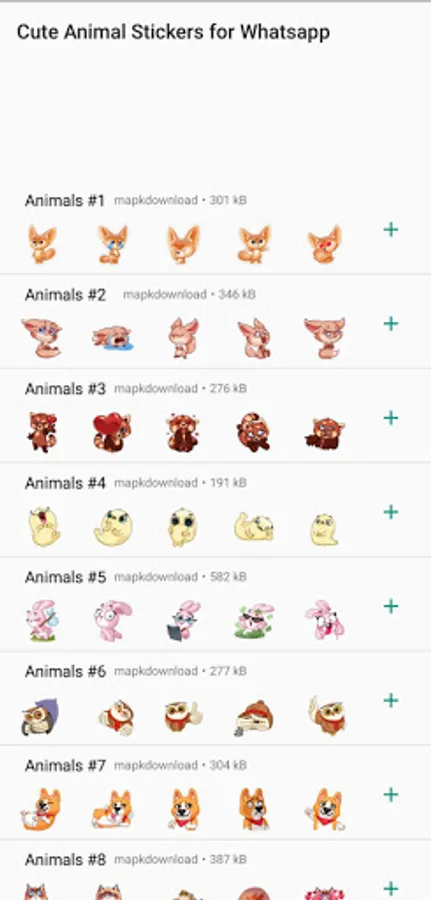
Task: Add the Animals #7 corgi pack
Action: (391, 794)
